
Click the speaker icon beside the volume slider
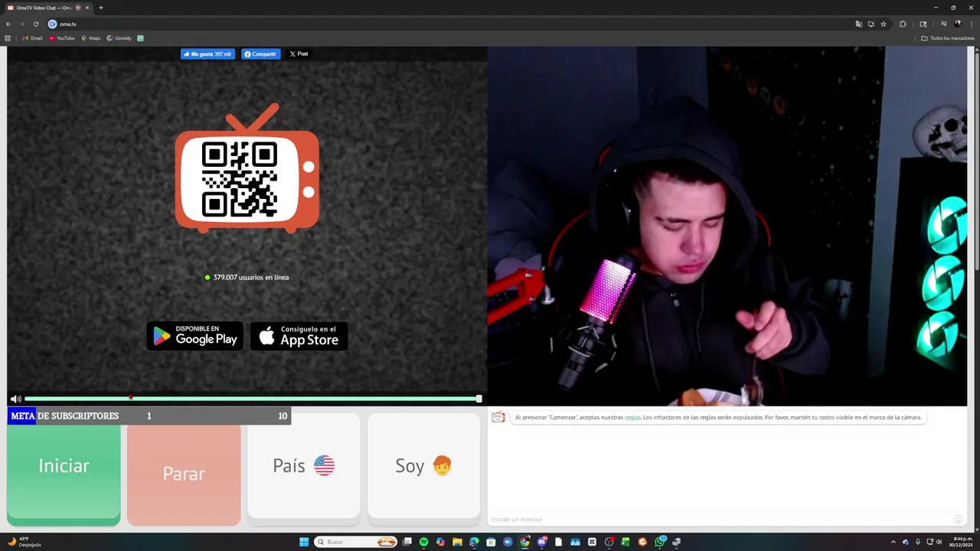pyautogui.click(x=15, y=399)
